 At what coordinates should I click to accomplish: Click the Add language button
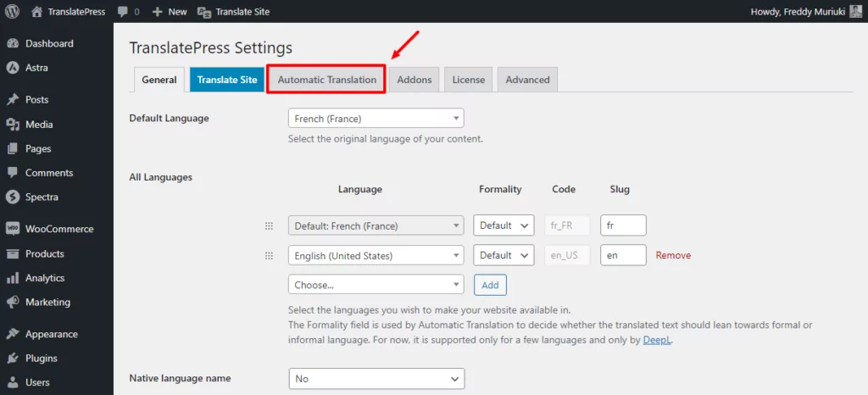coord(490,285)
